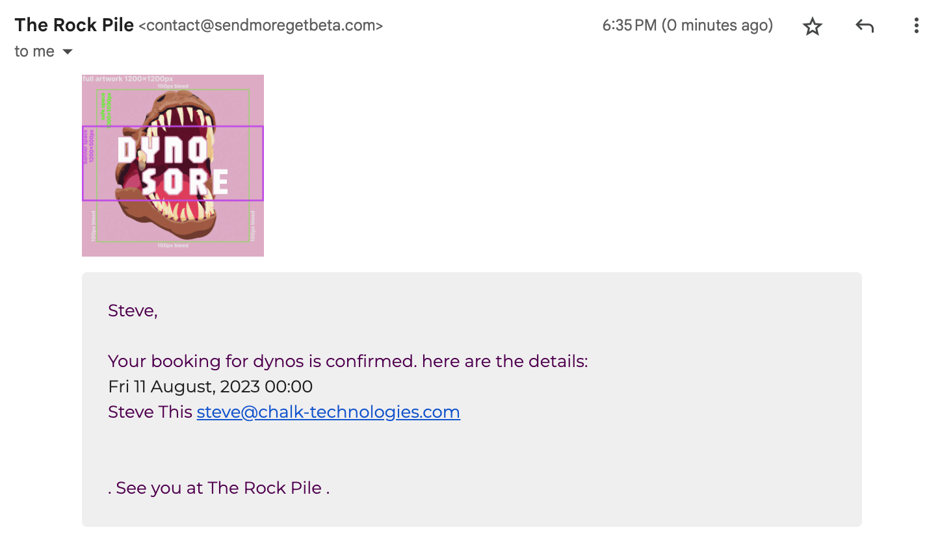Click the booking confirmed sentence
This screenshot has width=940, height=560.
(348, 361)
